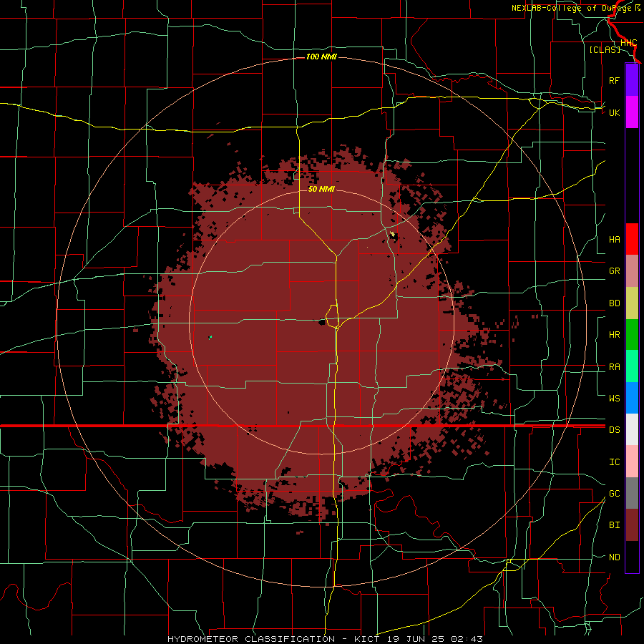Click the KICT radar site identifier
644x644 pixels.
366,639
